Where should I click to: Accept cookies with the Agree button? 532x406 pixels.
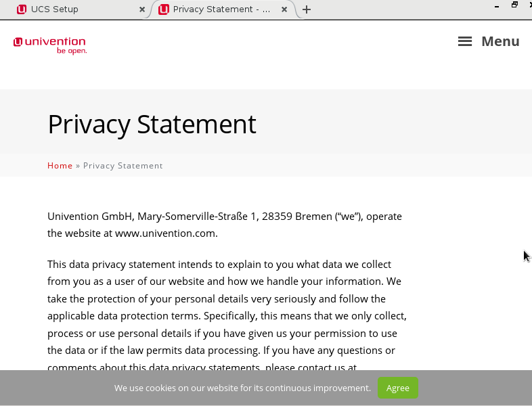point(398,388)
